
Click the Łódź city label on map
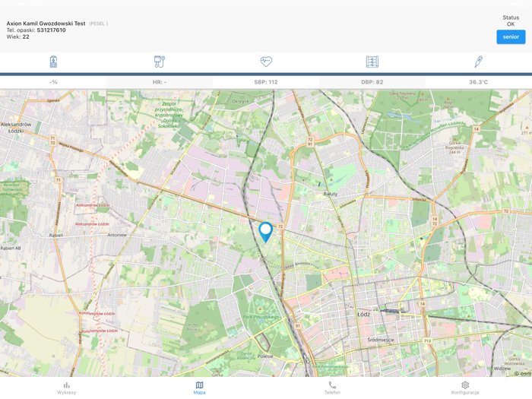pyautogui.click(x=363, y=314)
